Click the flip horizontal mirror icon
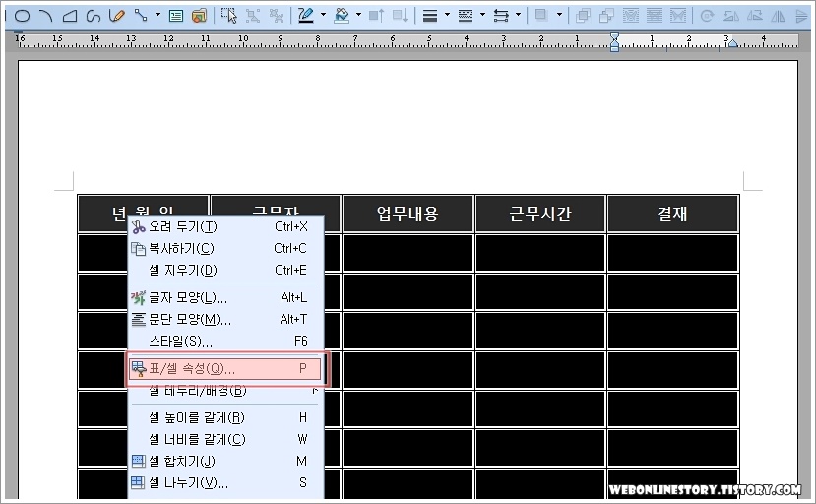The width and height of the screenshot is (816, 504). [778, 16]
